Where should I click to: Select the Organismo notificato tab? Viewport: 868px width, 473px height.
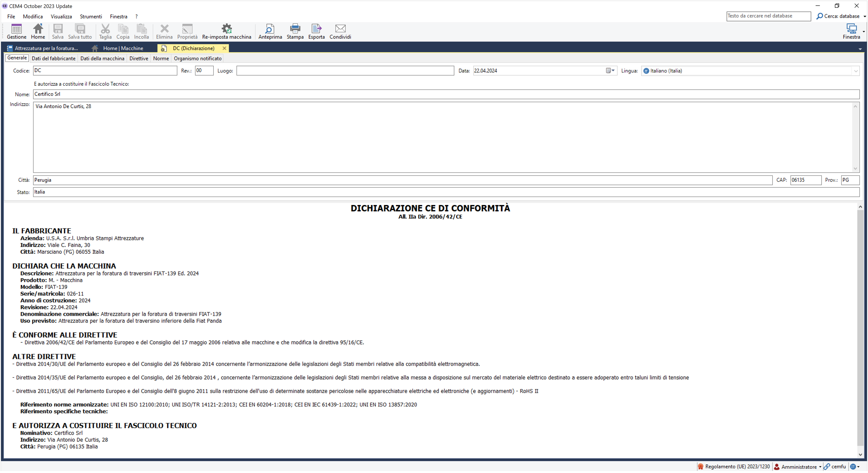pos(198,58)
